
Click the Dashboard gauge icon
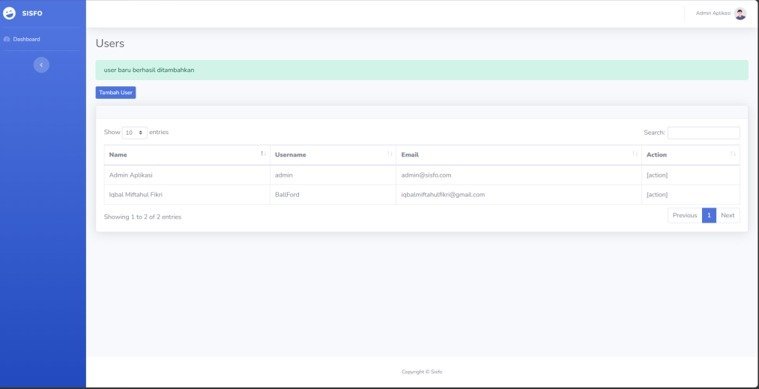tap(7, 39)
